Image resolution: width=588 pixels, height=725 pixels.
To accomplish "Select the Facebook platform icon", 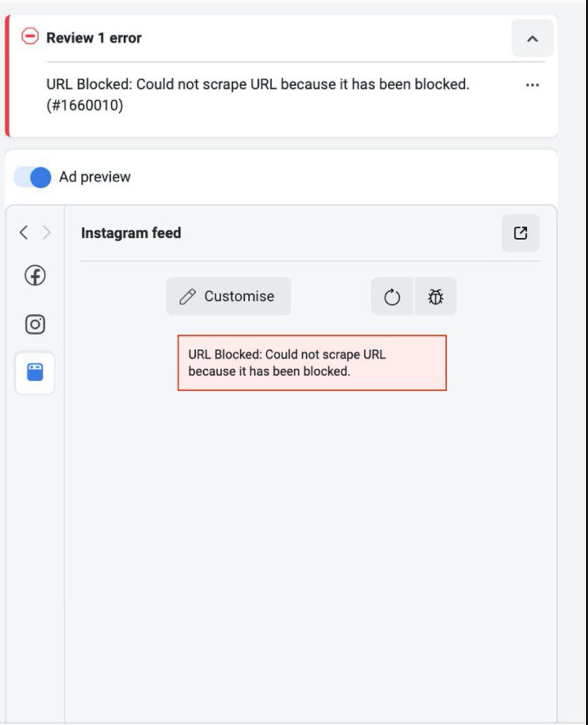I will click(35, 276).
